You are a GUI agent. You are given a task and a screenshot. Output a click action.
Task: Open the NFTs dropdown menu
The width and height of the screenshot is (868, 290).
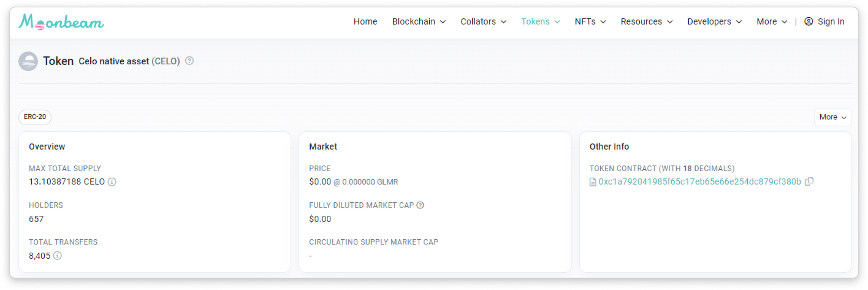coord(590,22)
